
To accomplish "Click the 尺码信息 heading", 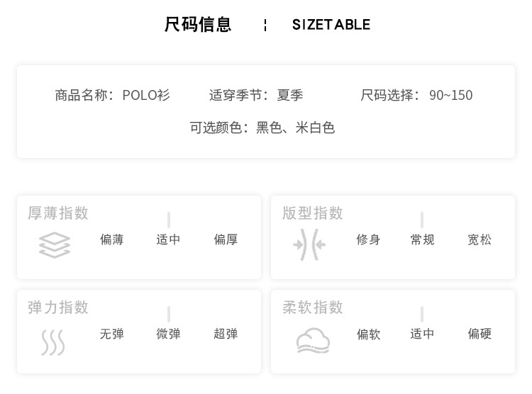I will pos(198,25).
